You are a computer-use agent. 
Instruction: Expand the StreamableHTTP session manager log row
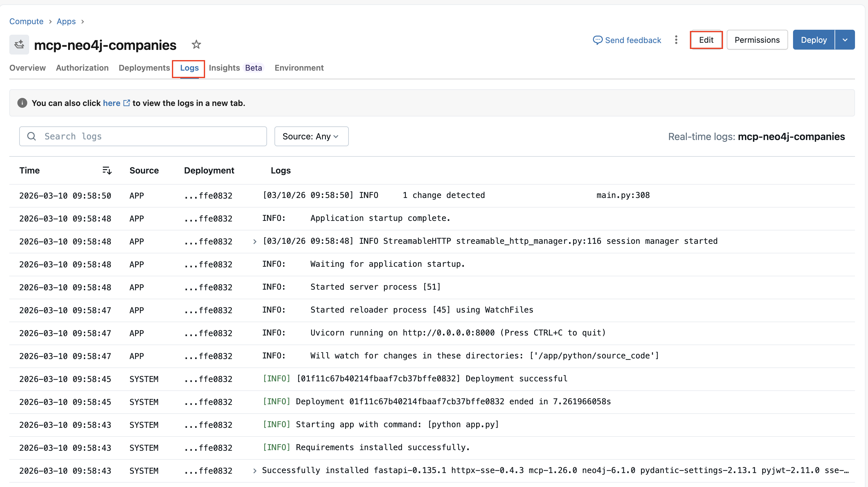[x=255, y=242]
